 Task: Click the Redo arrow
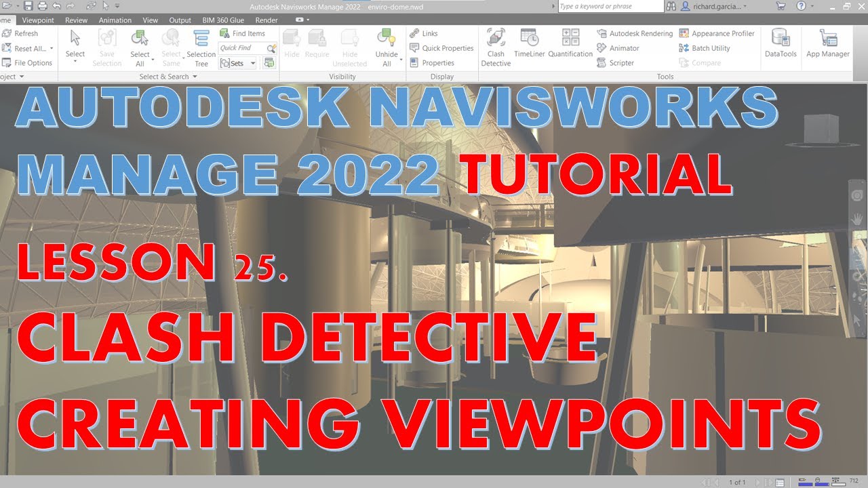pos(71,6)
